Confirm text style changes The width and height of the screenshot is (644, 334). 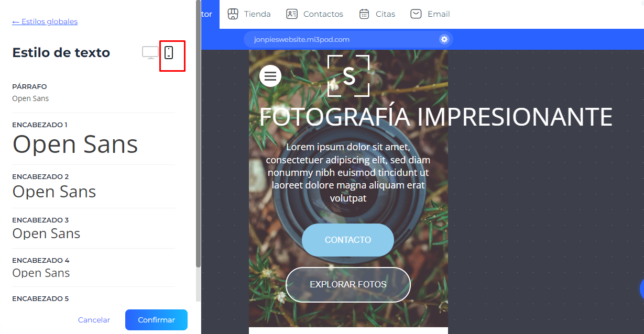tap(156, 320)
